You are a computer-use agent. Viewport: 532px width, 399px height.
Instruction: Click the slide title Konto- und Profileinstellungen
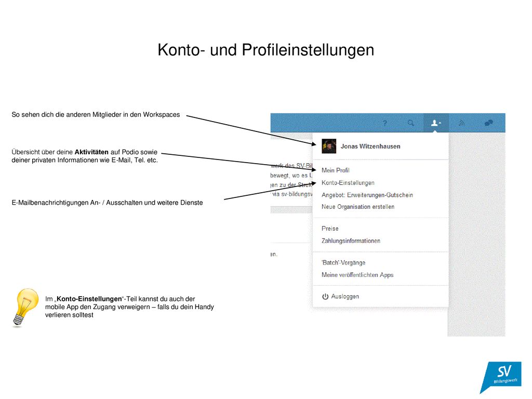(x=266, y=50)
